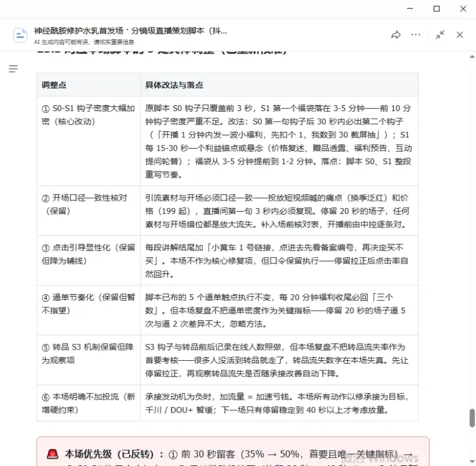The image size is (476, 466).
Task: Select cell ① S0-S1 钩子密度大幅加密
Action: pos(88,141)
